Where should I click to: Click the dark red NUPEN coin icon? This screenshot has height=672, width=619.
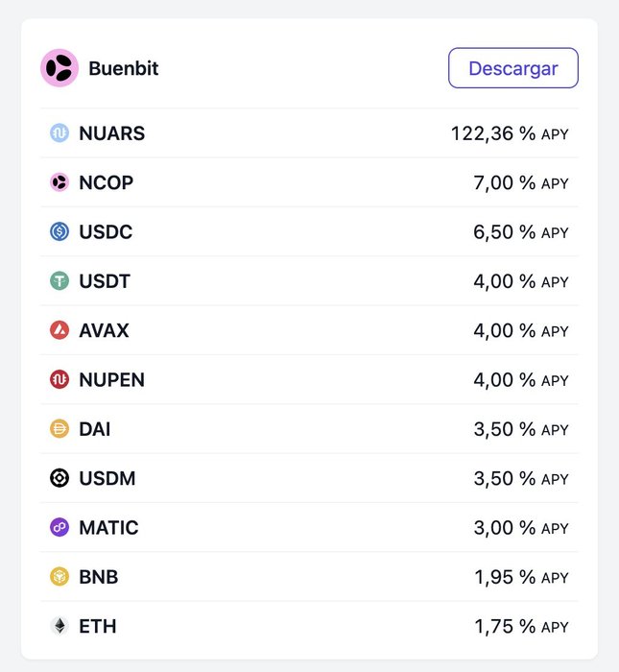click(x=60, y=379)
